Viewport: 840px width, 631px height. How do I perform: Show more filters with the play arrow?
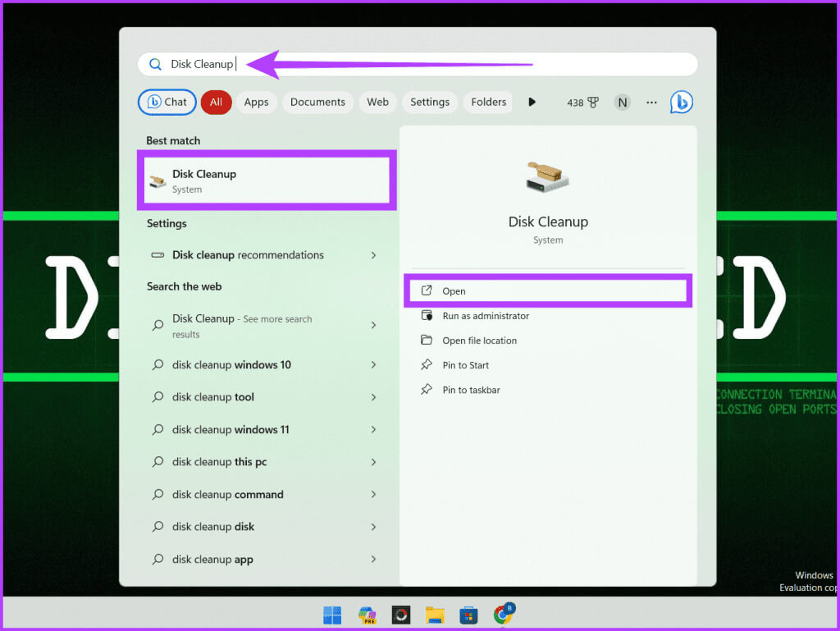532,102
